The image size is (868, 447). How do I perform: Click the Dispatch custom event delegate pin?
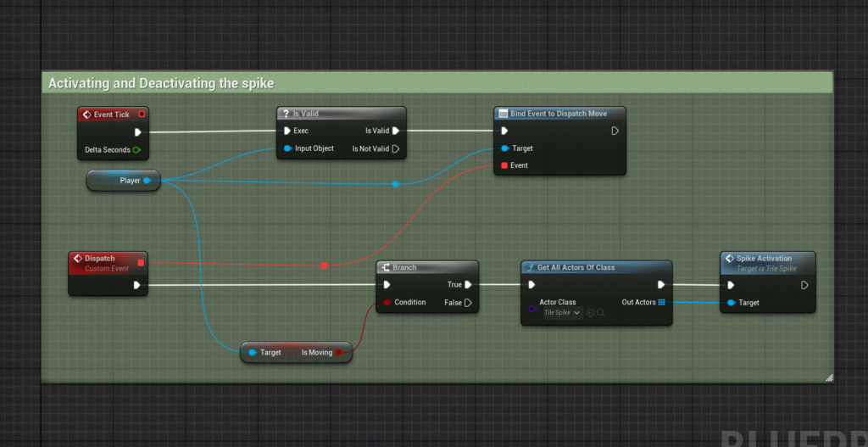click(x=141, y=263)
